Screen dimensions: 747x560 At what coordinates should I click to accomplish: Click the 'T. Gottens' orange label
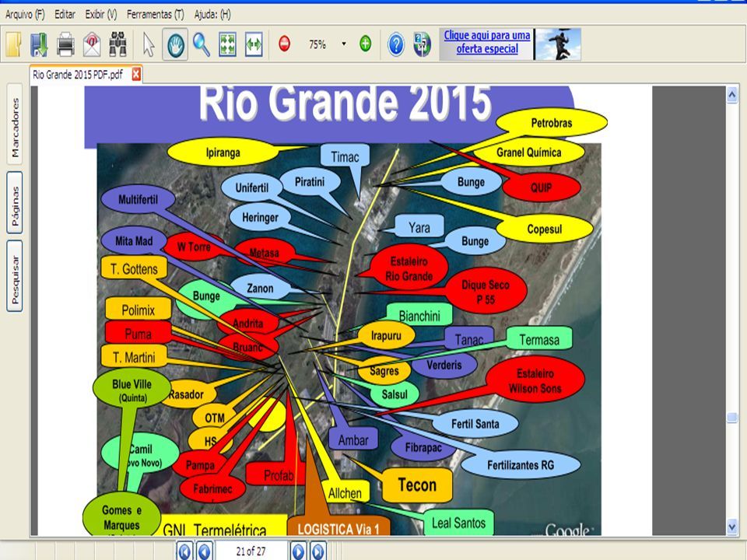point(134,269)
